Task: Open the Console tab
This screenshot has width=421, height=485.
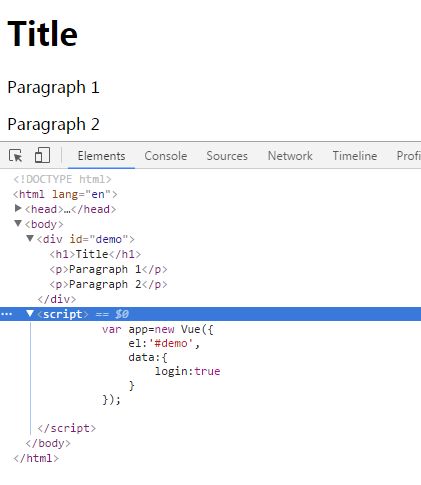Action: click(x=166, y=156)
